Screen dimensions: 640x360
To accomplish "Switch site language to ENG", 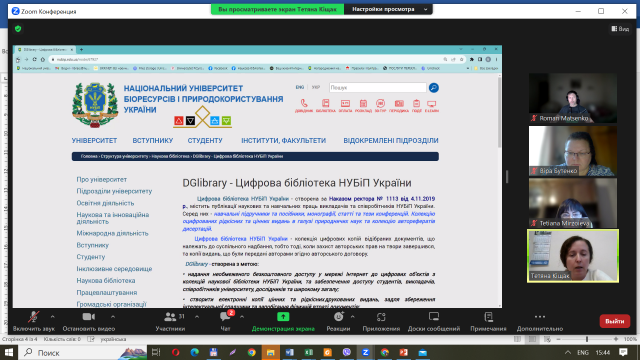I will tap(300, 87).
